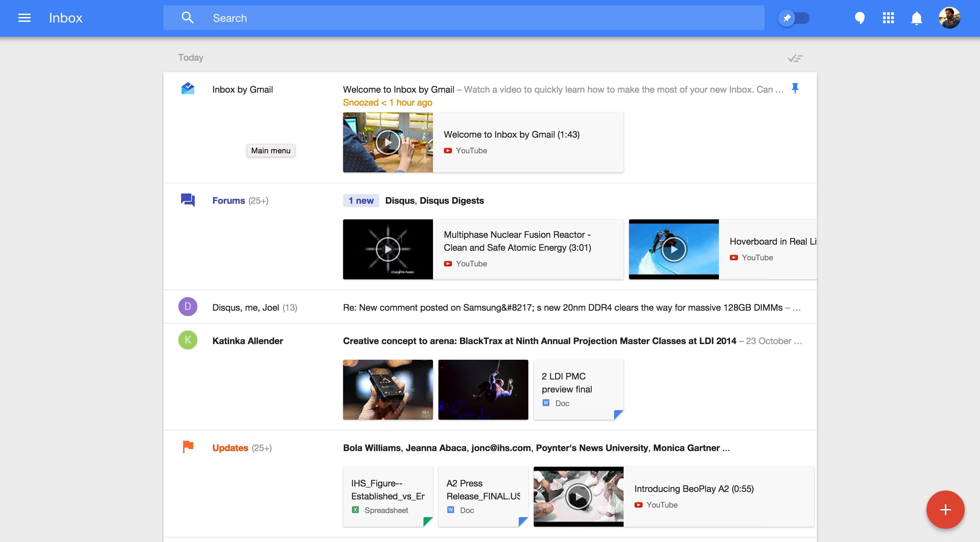Open Re: New comment posted on Samsung email
Screen dimensions: 980x542
click(x=563, y=308)
